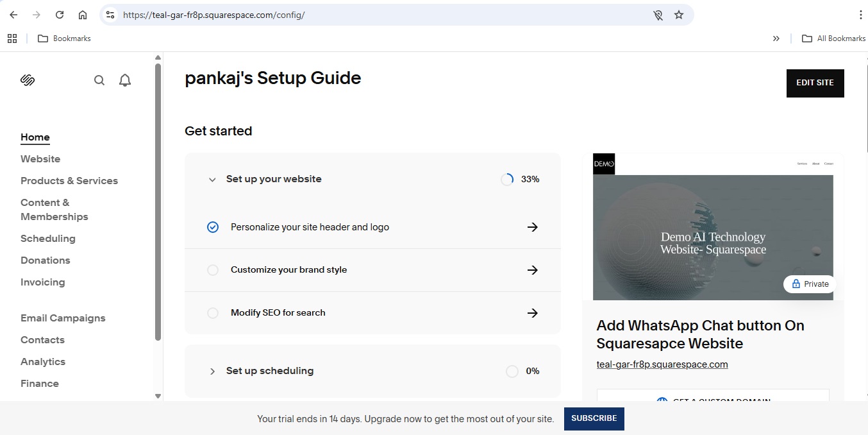The height and width of the screenshot is (435, 868).
Task: Click the Private lock badge
Action: coord(810,284)
